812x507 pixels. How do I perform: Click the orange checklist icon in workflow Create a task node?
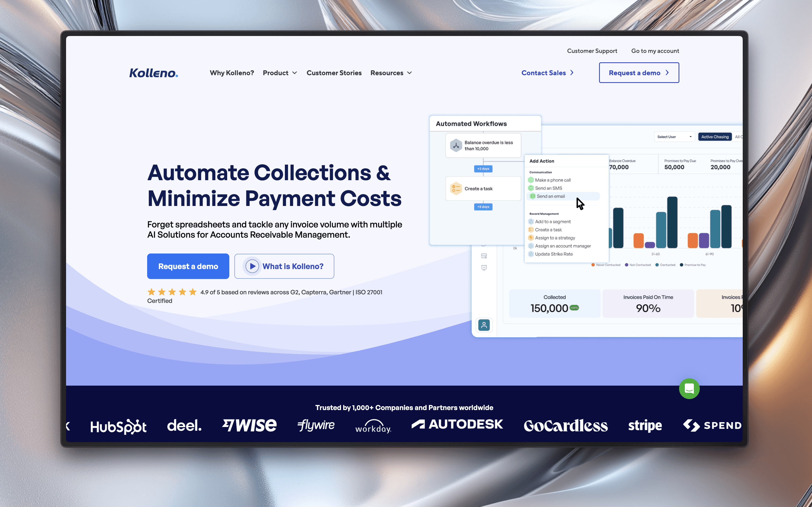(456, 189)
